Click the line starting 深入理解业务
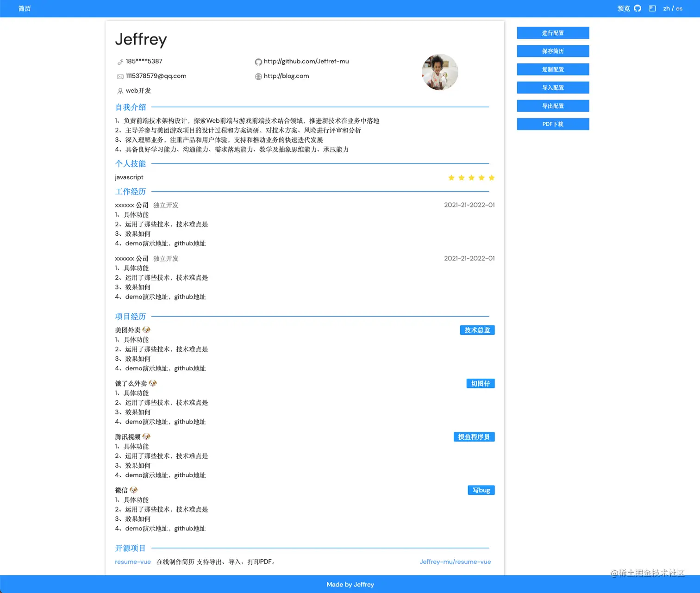The width and height of the screenshot is (700, 593). coord(219,140)
